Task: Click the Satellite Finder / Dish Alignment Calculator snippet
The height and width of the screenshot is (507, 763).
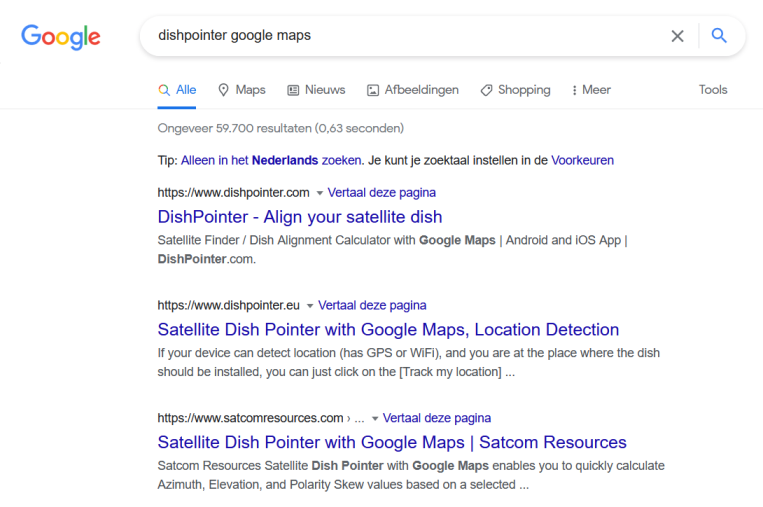Action: coord(393,250)
